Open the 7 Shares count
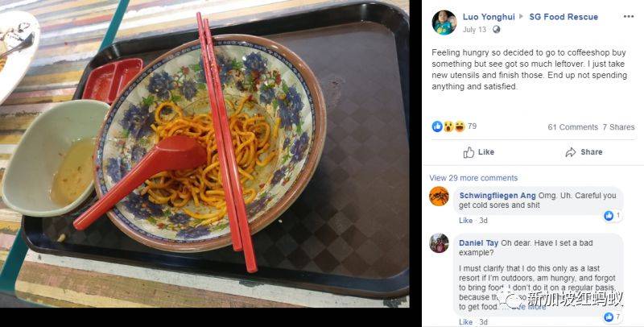 tap(618, 127)
